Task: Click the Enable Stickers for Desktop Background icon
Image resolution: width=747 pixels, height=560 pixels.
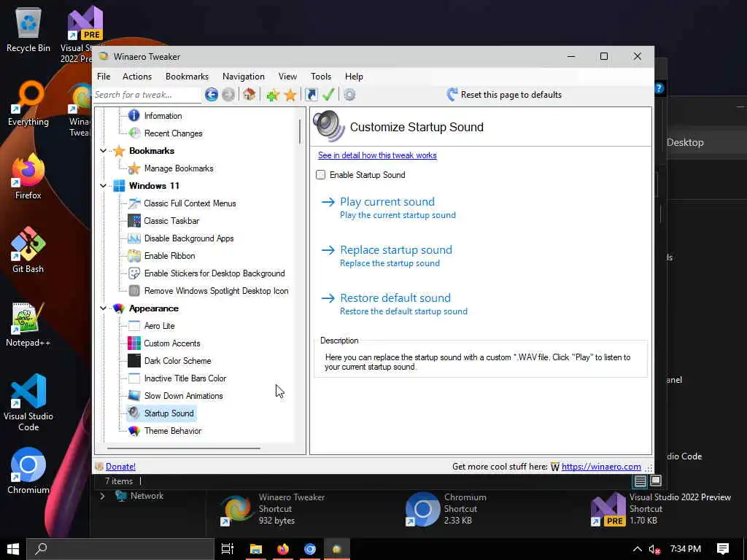Action: point(134,273)
